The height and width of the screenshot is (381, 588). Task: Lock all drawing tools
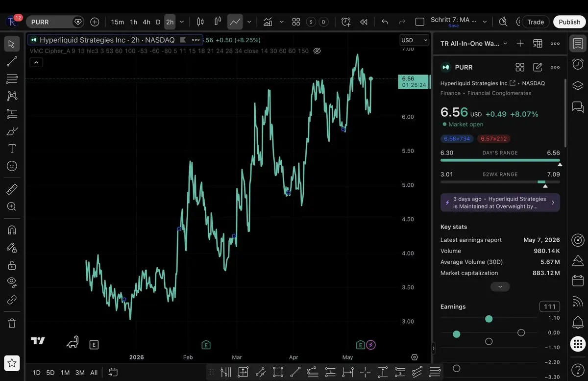12,265
